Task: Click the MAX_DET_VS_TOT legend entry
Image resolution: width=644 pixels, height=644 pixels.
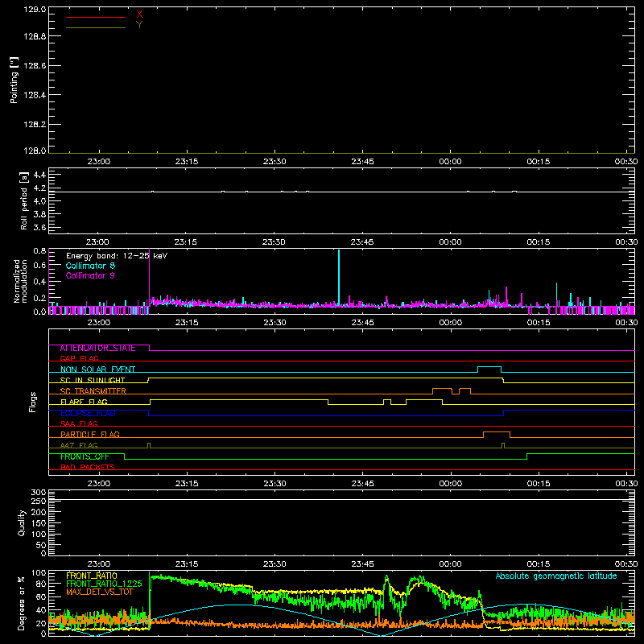Action: 100,592
